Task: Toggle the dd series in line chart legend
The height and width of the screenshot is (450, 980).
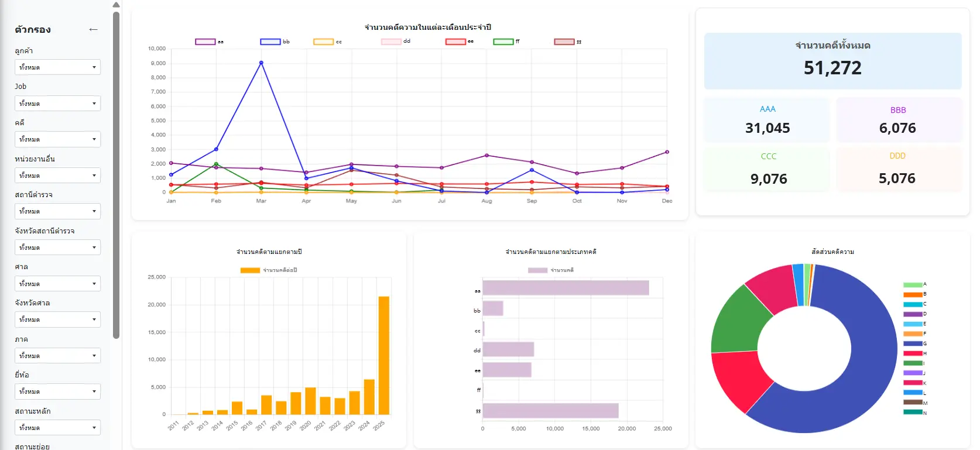Action: [x=396, y=42]
